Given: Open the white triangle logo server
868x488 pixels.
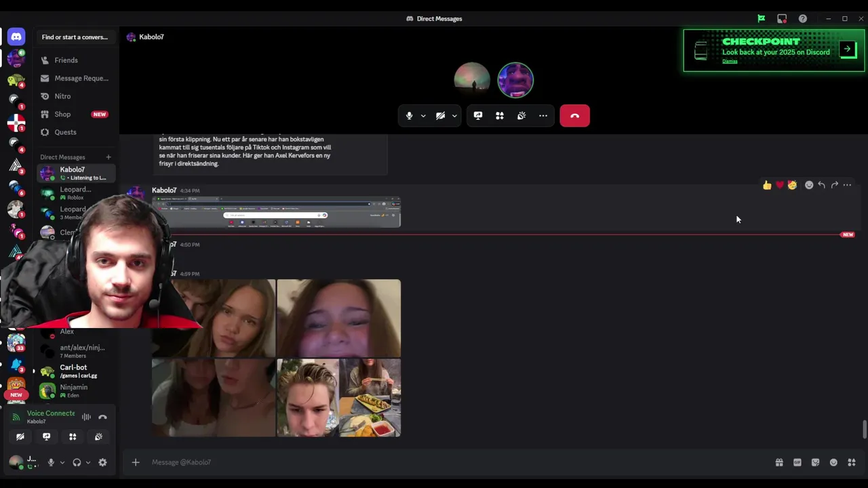Looking at the screenshot, I should 16,165.
